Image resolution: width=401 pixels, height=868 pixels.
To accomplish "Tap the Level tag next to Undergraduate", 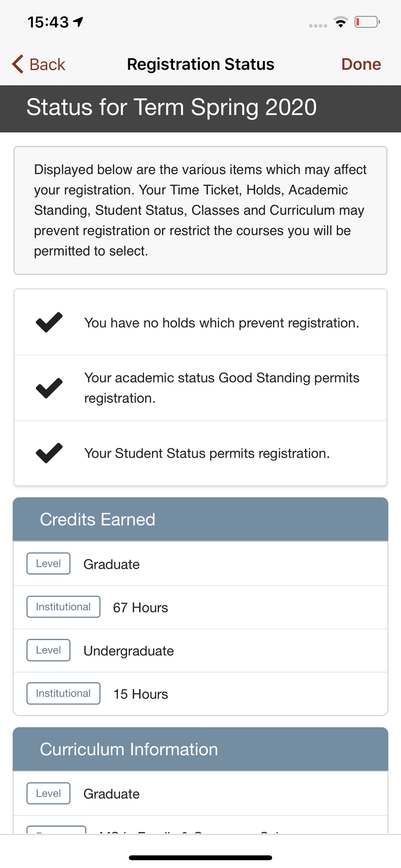I will point(48,650).
